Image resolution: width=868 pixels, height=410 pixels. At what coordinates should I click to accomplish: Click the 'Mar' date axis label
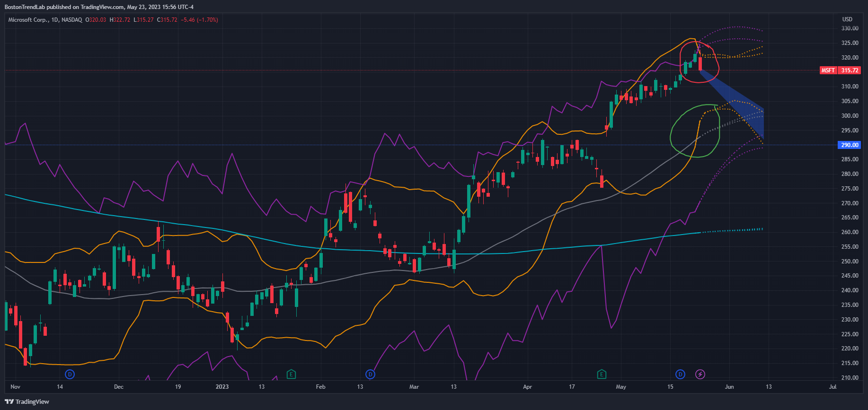click(x=414, y=387)
